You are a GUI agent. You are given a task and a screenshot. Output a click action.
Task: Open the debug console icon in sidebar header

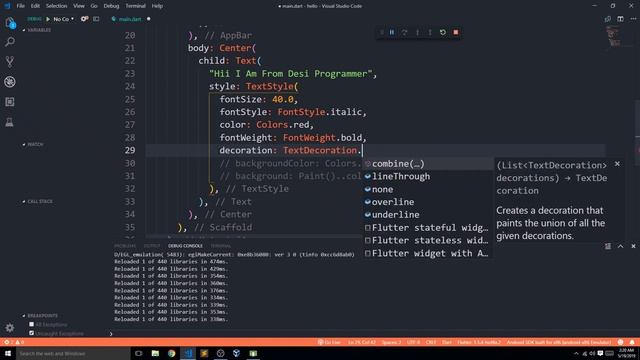point(96,19)
